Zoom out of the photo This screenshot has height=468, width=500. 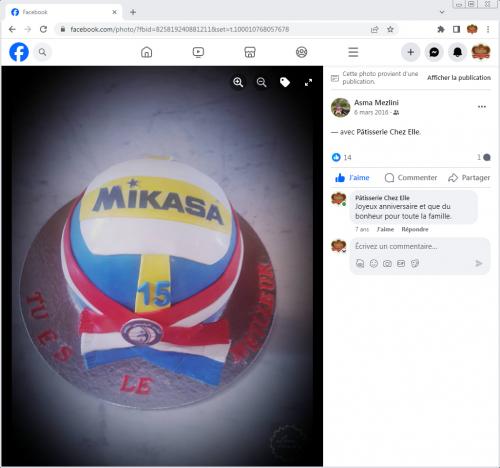262,82
